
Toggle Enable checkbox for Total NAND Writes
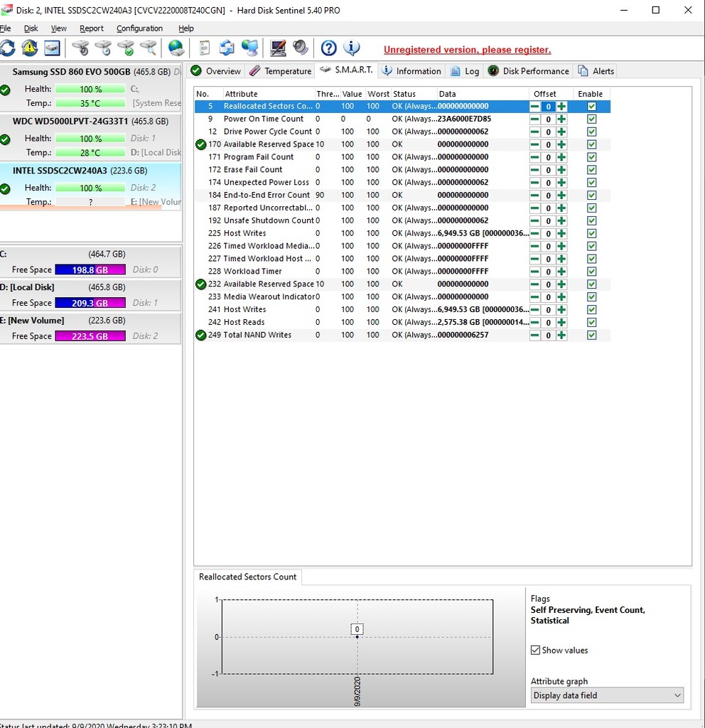point(592,336)
